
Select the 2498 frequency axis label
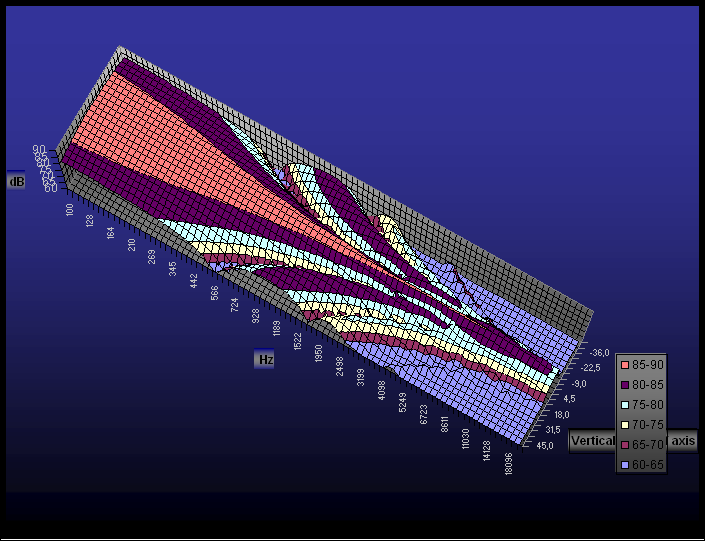pyautogui.click(x=339, y=366)
